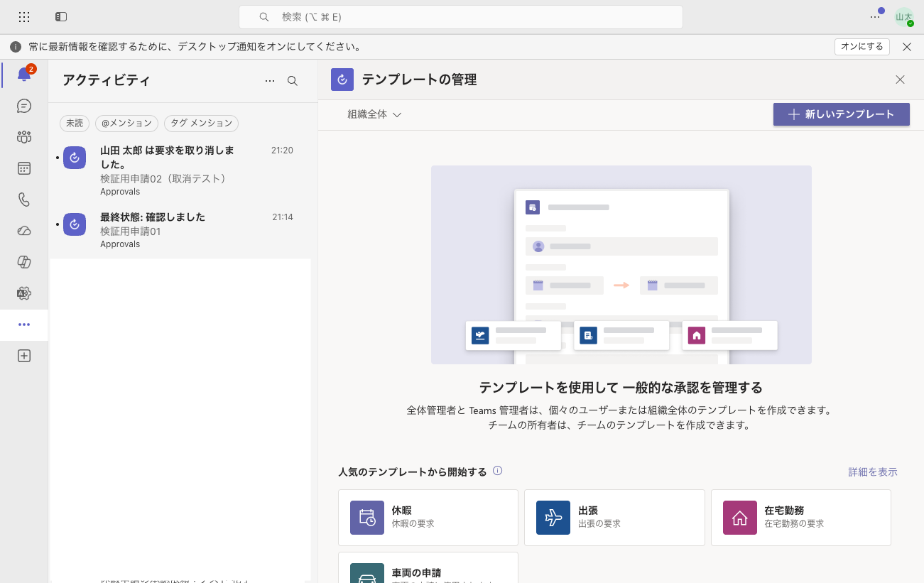Open the Calendar icon in the sidebar
924x583 pixels.
(x=24, y=168)
